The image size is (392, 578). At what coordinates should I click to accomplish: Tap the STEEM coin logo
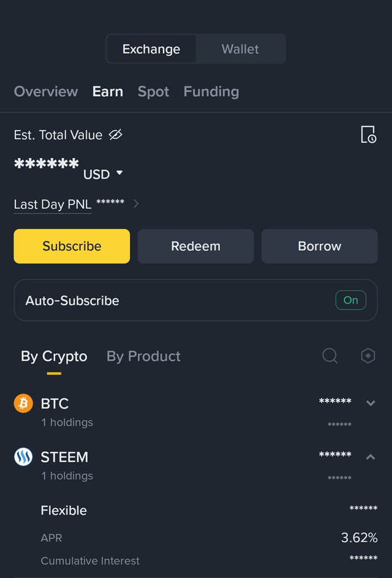23,457
